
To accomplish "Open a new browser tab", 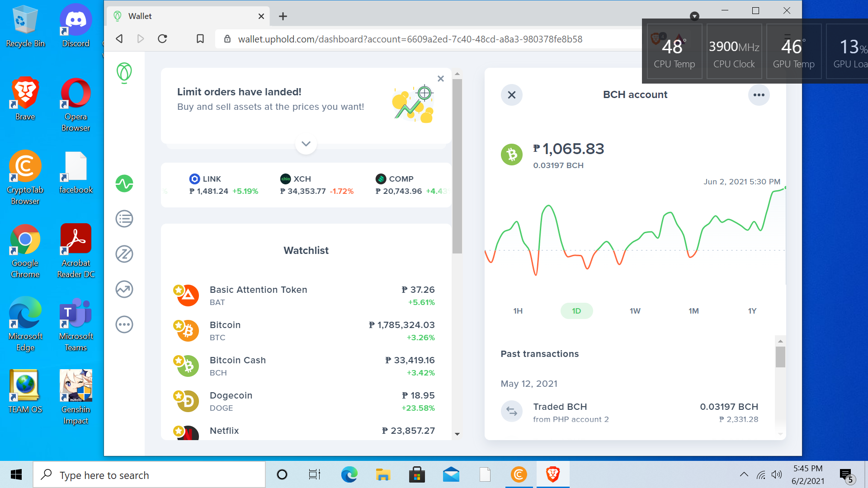I will 283,16.
